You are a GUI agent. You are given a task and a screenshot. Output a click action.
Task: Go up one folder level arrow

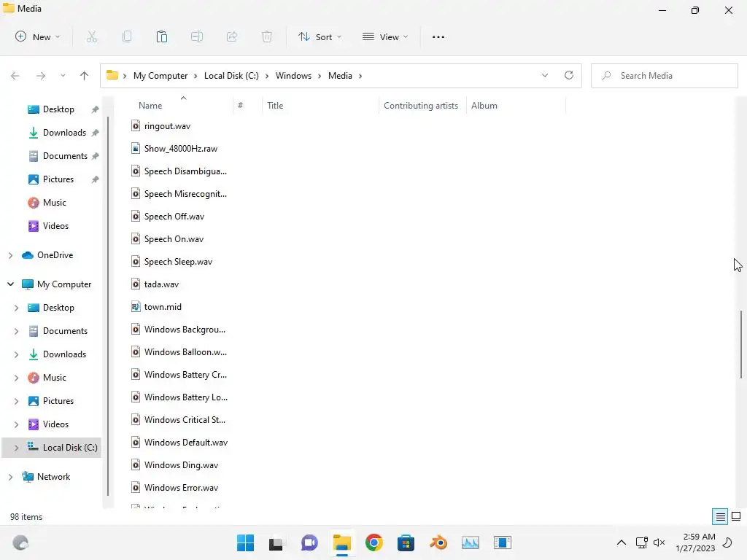pos(85,76)
